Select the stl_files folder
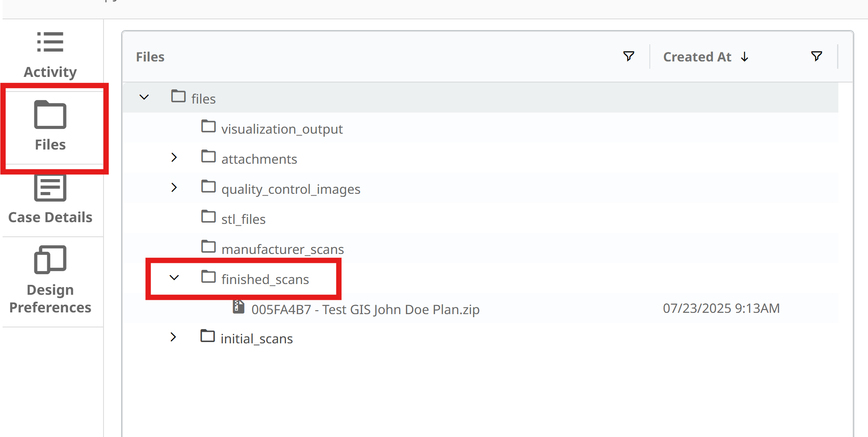Viewport: 868px width, 437px height. click(243, 219)
